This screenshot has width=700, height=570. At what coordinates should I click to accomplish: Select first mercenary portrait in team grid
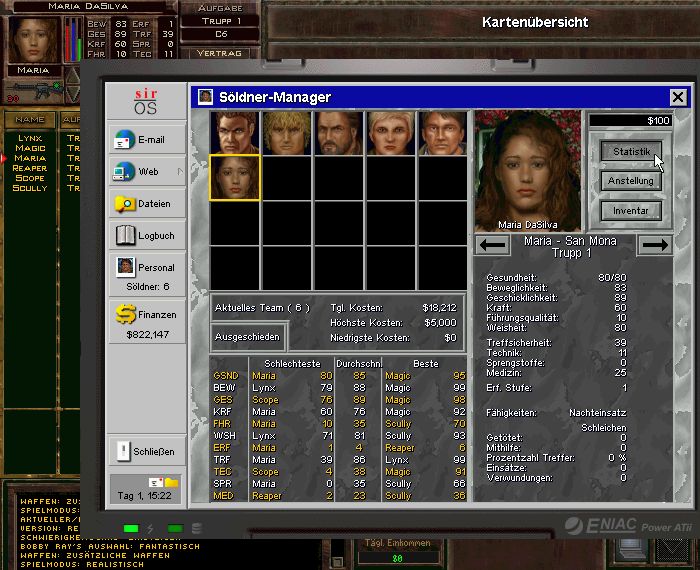click(235, 133)
